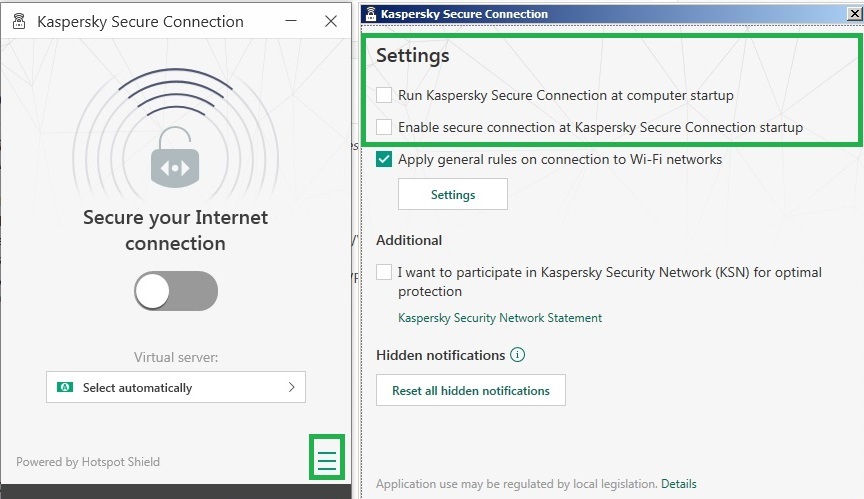The width and height of the screenshot is (864, 499).
Task: Click the green server icon in virtual server box
Action: tap(66, 387)
